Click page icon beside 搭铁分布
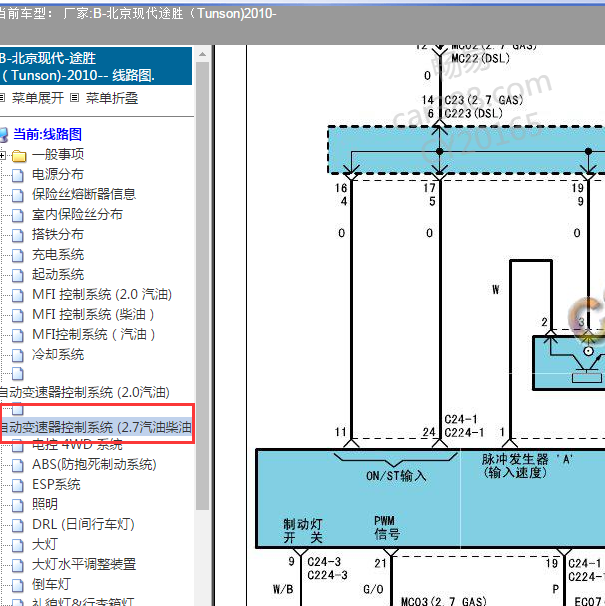The image size is (605, 606). pos(18,235)
